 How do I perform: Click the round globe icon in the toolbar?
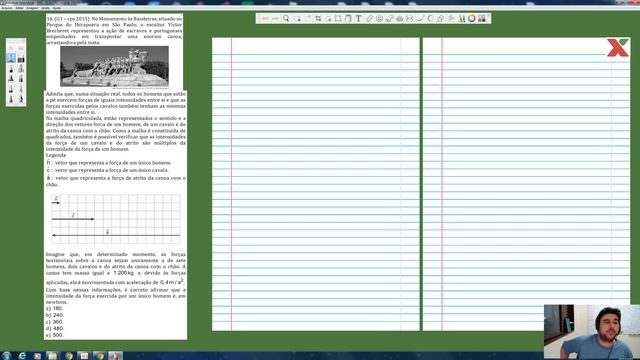pos(379,18)
